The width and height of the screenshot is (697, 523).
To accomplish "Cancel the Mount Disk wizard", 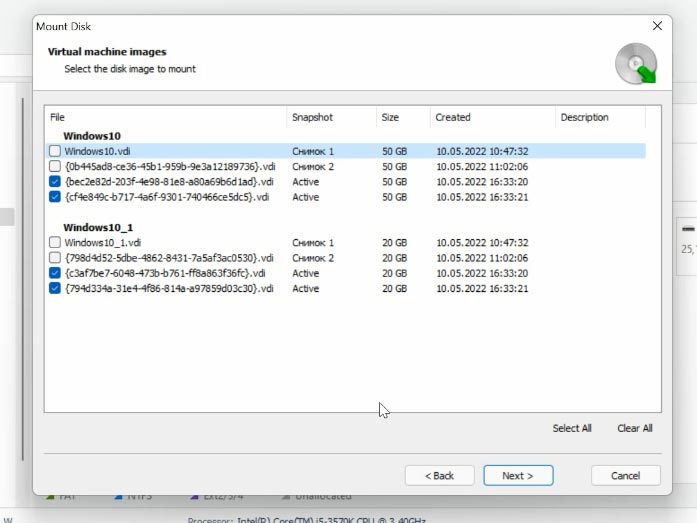I will click(x=626, y=475).
